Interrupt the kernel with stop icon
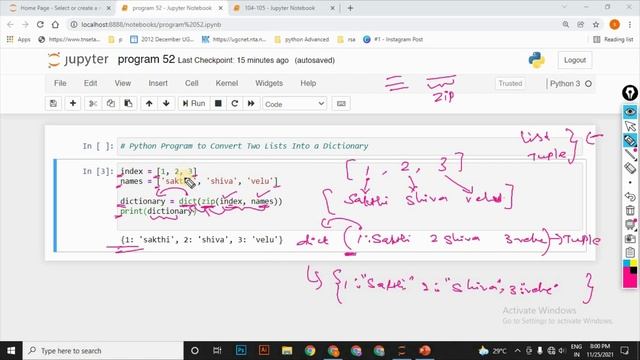This screenshot has width=640, height=360. click(x=218, y=104)
